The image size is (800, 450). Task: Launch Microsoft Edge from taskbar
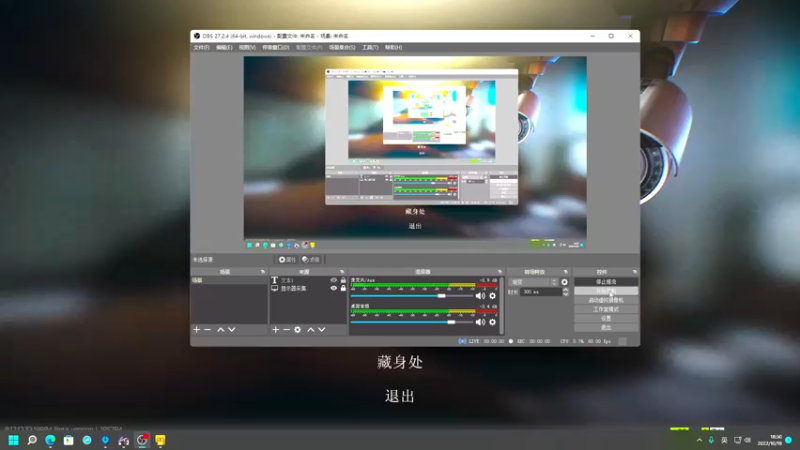point(51,440)
